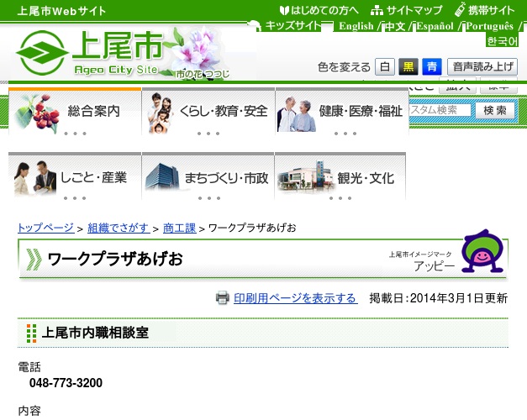Switch color scheme to white (白)
The height and width of the screenshot is (420, 527).
[384, 67]
